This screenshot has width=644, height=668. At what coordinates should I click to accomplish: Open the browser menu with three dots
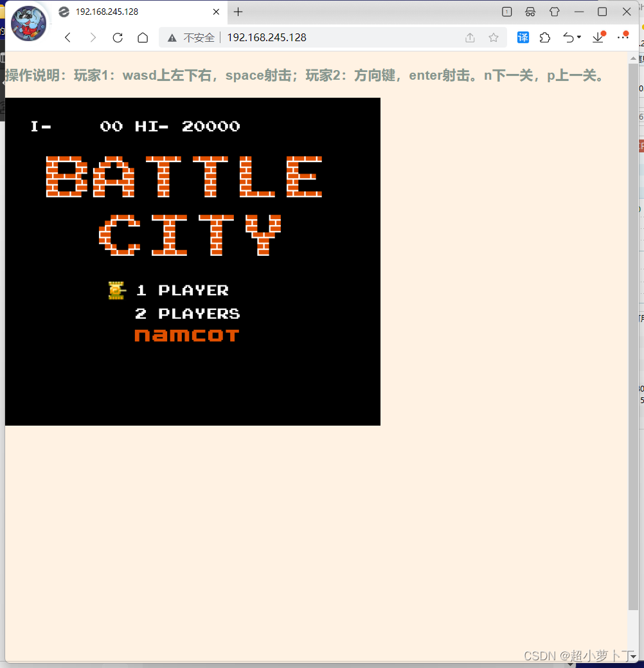click(x=623, y=37)
